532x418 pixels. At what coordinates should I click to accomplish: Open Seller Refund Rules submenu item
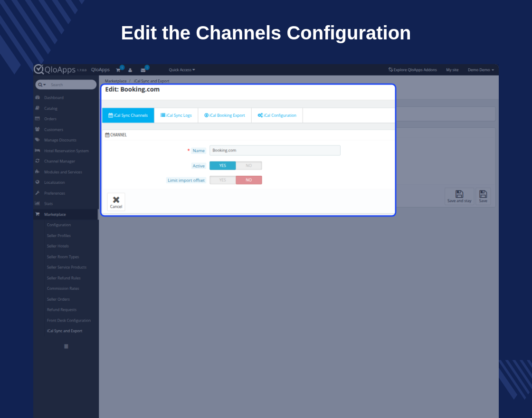point(64,278)
